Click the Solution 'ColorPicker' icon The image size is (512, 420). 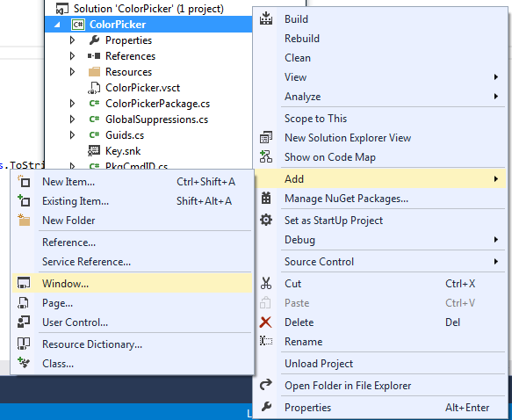tap(62, 9)
